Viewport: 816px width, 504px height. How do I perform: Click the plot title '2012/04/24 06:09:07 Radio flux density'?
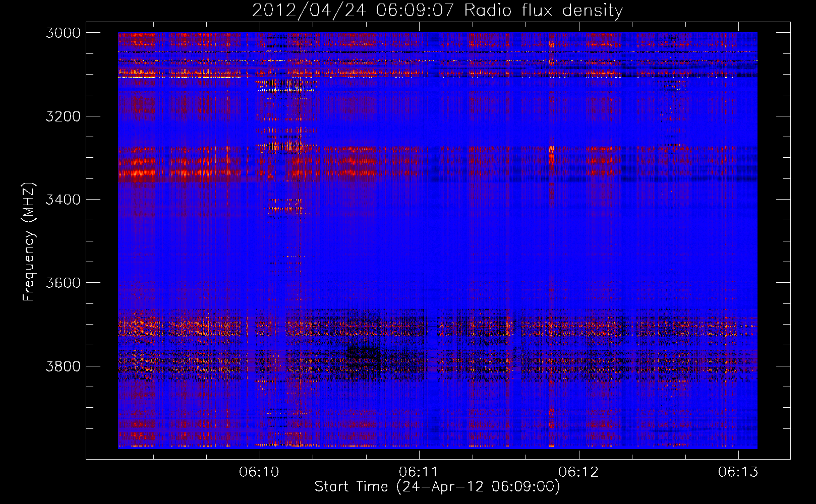pyautogui.click(x=437, y=11)
